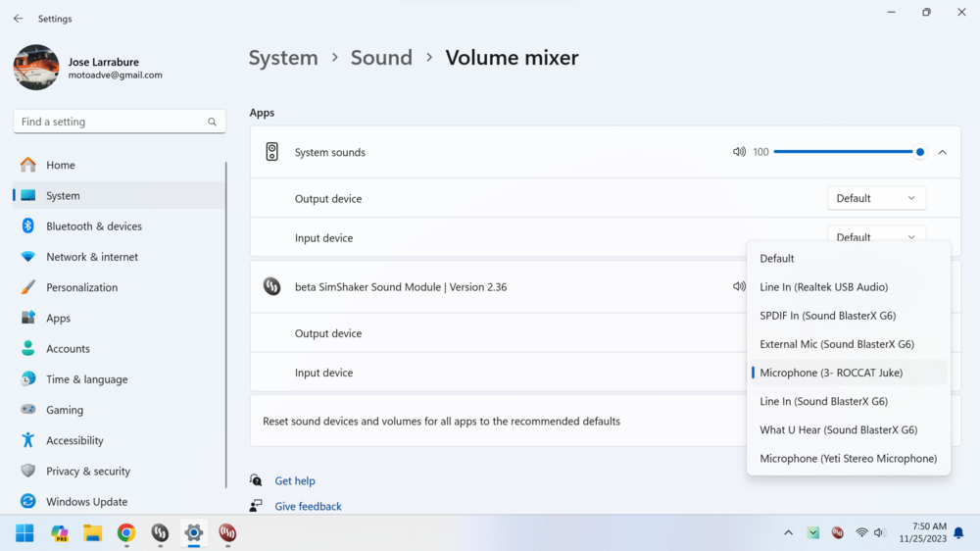Image resolution: width=980 pixels, height=551 pixels.
Task: Click the SimShaker Sound Module app icon
Action: [x=272, y=287]
